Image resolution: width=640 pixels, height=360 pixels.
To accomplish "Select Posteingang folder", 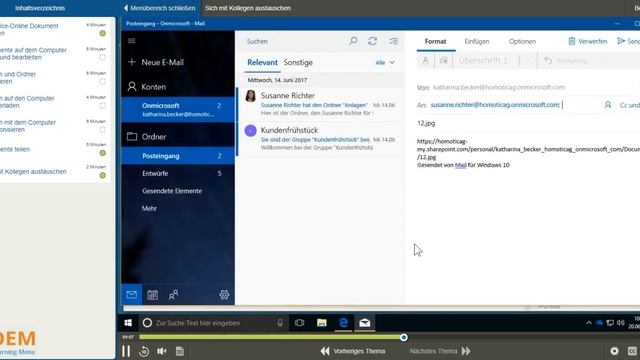I will point(178,156).
